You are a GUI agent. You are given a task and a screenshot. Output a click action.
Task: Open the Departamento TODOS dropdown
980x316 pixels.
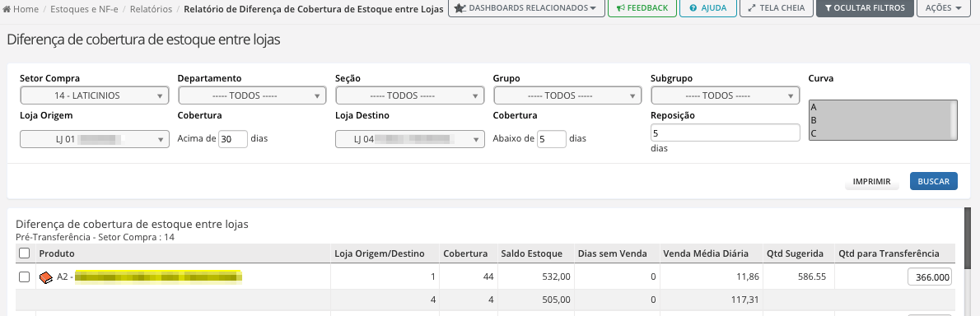[253, 95]
